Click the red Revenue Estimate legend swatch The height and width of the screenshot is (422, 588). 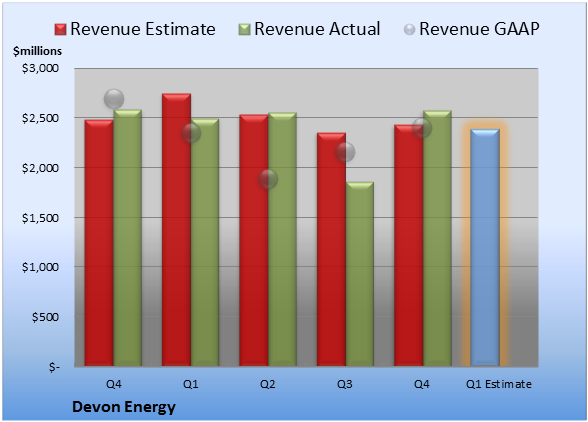pyautogui.click(x=60, y=29)
